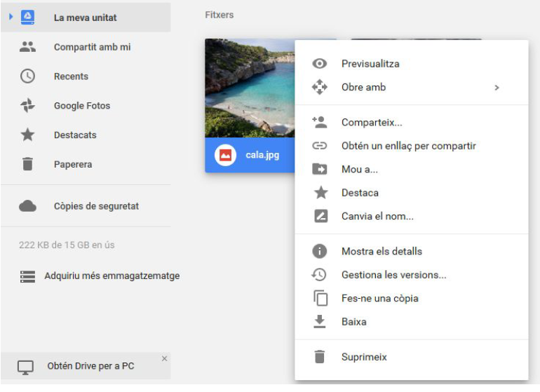Click the link icon for Obtén un enllaç
540x392 pixels.
(x=320, y=146)
